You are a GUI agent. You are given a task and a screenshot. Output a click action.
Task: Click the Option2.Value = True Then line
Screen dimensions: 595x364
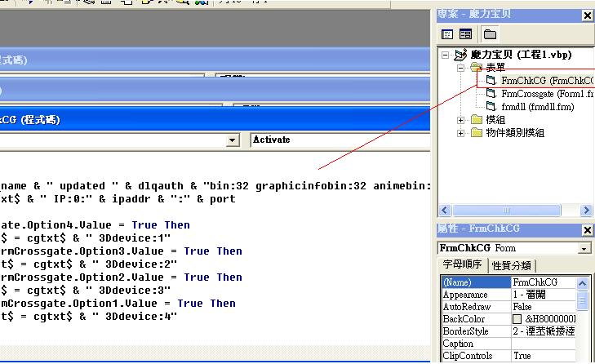tap(122, 277)
